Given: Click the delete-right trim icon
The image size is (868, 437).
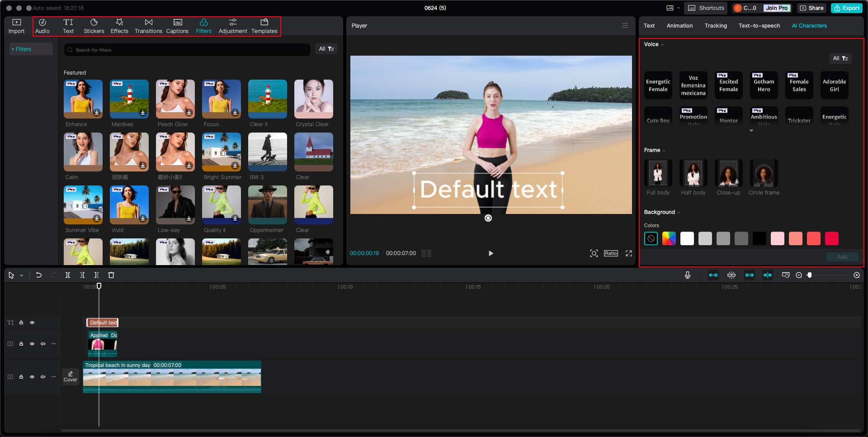Looking at the screenshot, I should point(97,275).
